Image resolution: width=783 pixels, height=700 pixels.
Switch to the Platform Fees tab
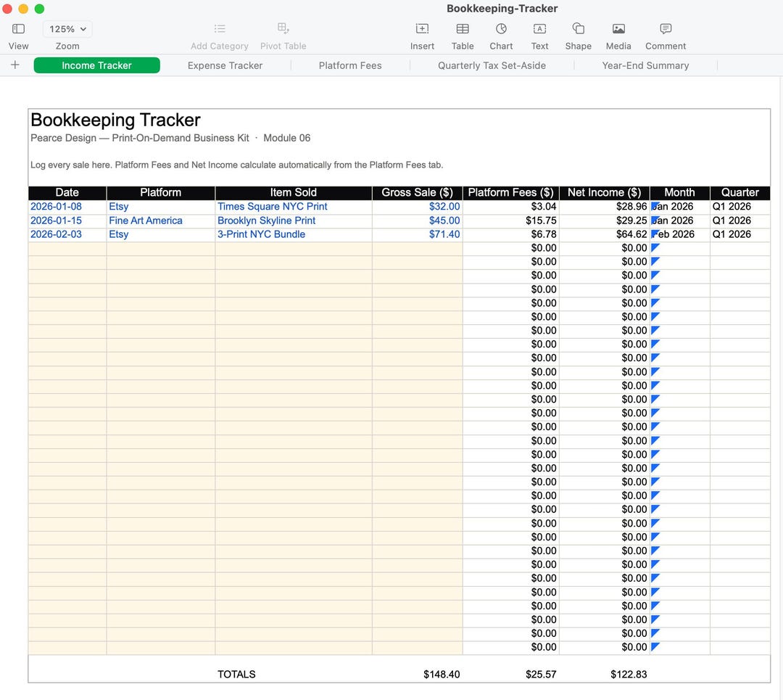click(350, 65)
